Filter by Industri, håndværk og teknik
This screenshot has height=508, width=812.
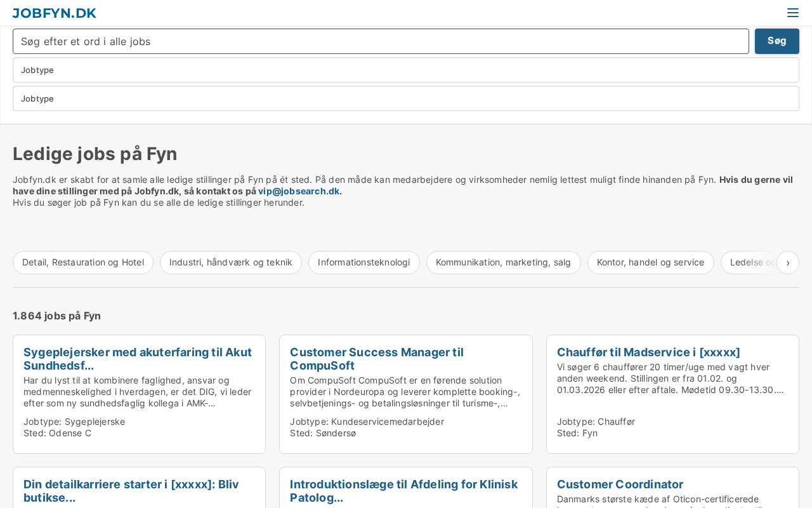coord(231,262)
